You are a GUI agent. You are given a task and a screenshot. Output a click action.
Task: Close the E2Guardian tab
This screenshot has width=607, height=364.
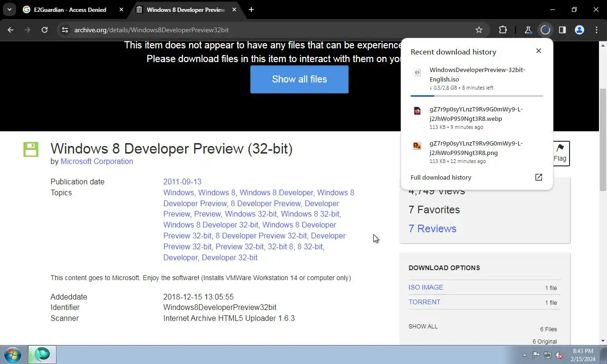pyautogui.click(x=121, y=9)
